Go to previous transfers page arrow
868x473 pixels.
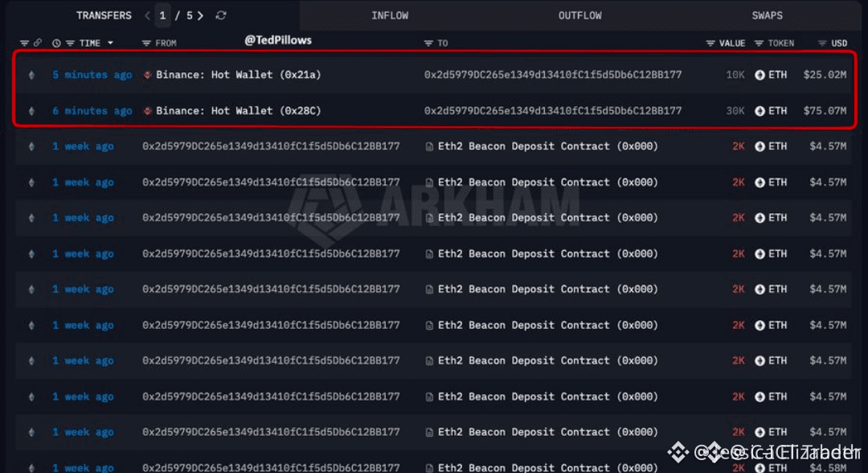click(x=147, y=15)
